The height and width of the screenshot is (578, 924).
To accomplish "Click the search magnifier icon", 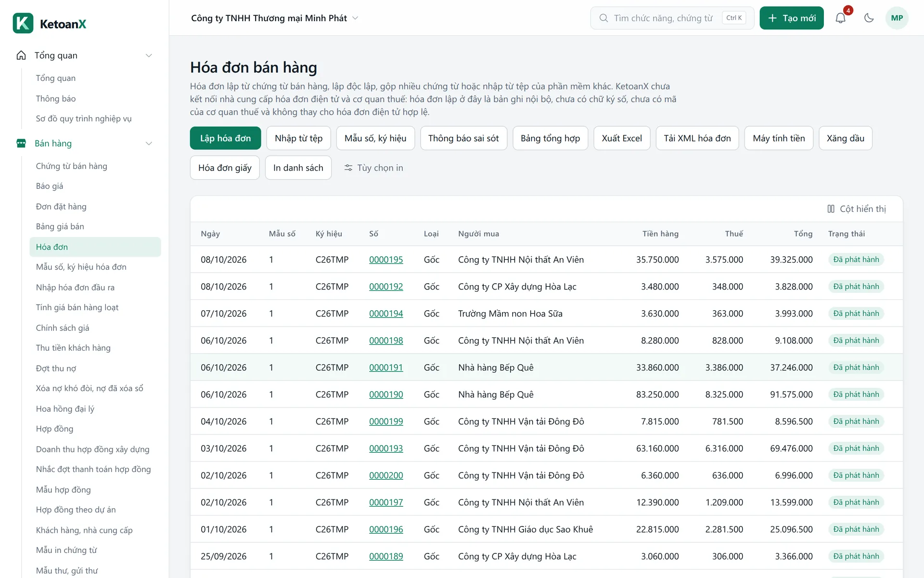I will pos(603,18).
